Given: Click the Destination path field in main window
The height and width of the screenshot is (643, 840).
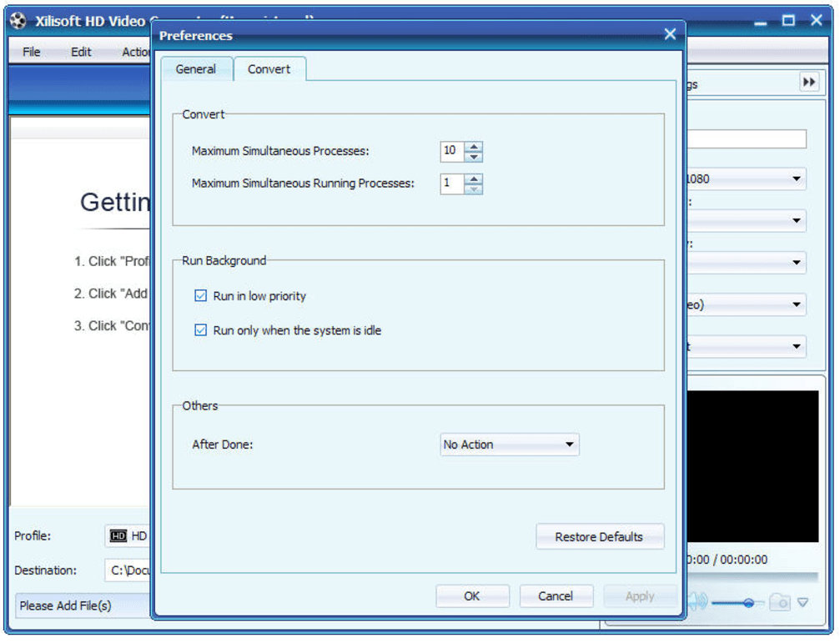Looking at the screenshot, I should click(x=128, y=570).
